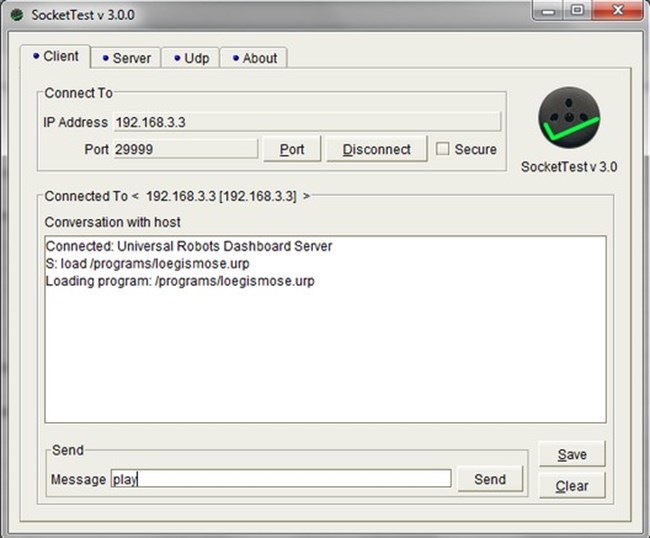Click inside the conversation text area
650x538 pixels.
coord(325,360)
